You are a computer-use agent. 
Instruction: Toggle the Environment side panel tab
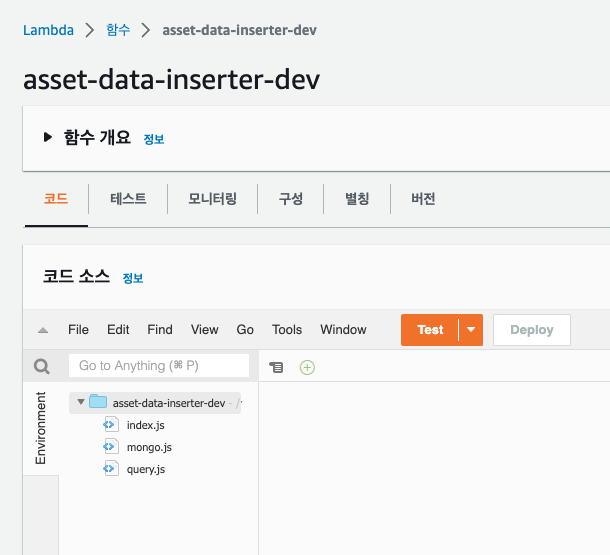coord(41,428)
